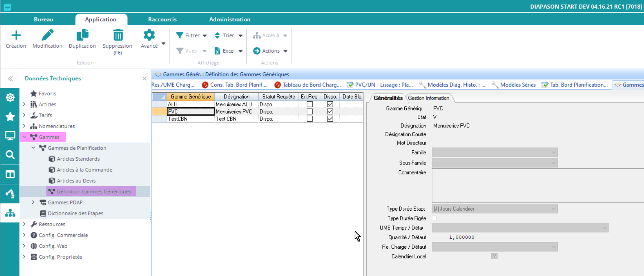Open the star favorites sidebar icon

(x=10, y=117)
